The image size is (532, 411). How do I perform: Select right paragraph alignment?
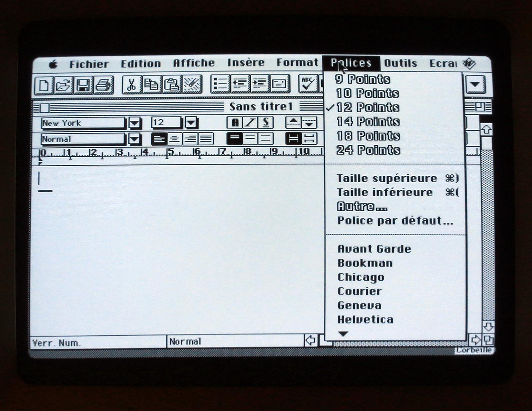[x=190, y=139]
